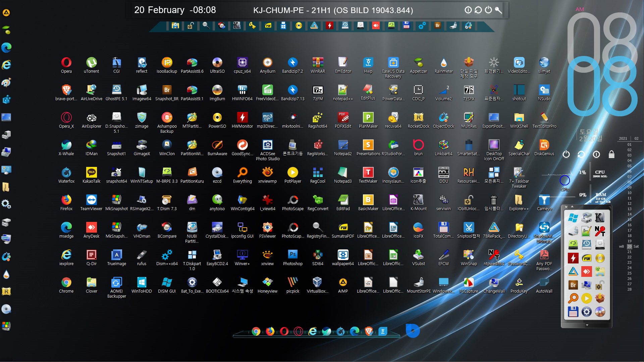This screenshot has width=644, height=362.
Task: Click the power icon in the top bar
Action: 488,10
